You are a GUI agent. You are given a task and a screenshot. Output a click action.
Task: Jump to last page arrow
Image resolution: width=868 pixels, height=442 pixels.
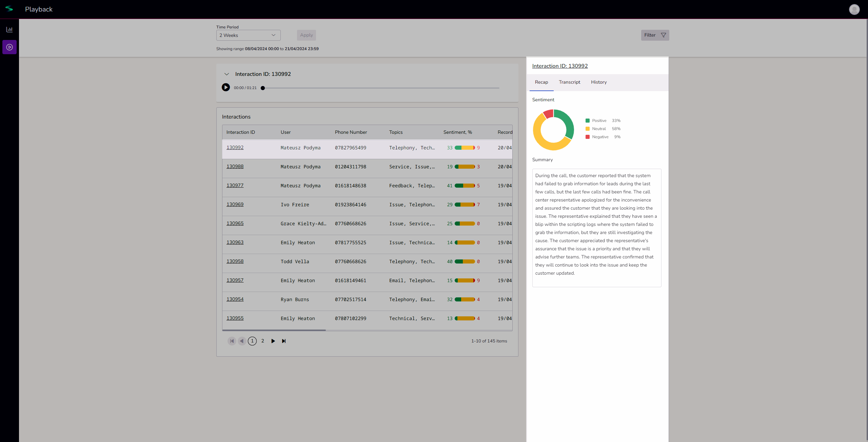[x=284, y=341]
